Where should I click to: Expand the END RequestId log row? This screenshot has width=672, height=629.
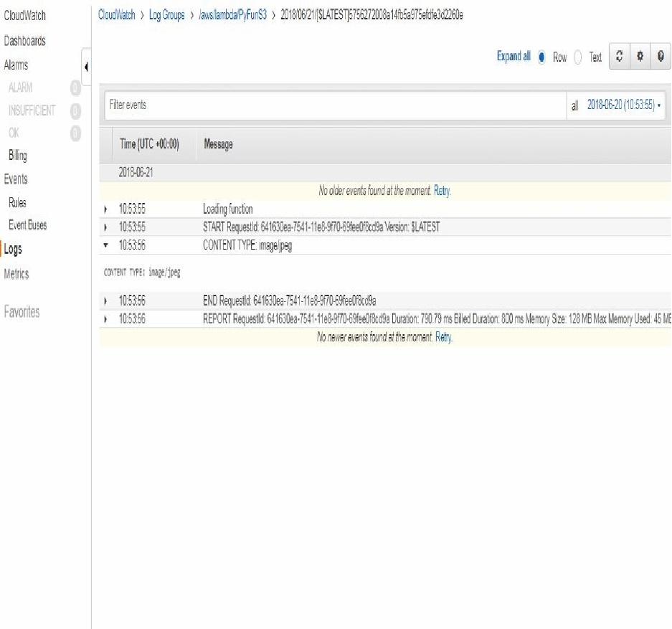[x=105, y=301]
